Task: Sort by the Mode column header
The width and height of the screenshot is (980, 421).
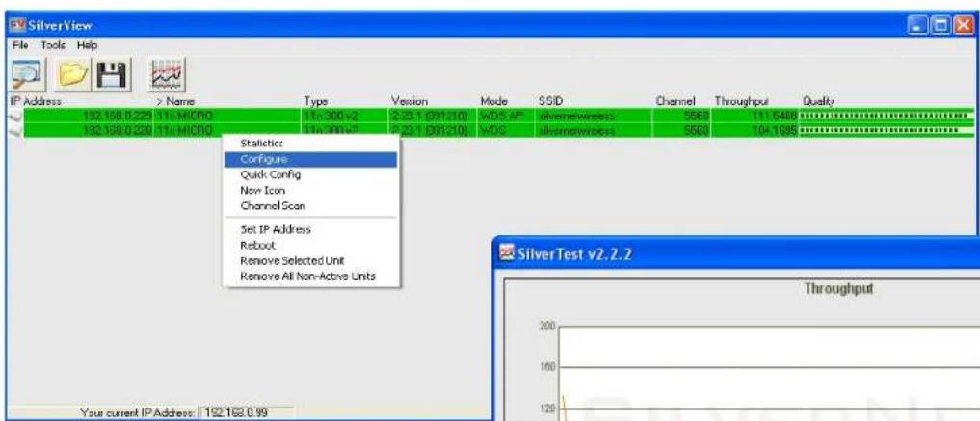Action: (x=493, y=101)
